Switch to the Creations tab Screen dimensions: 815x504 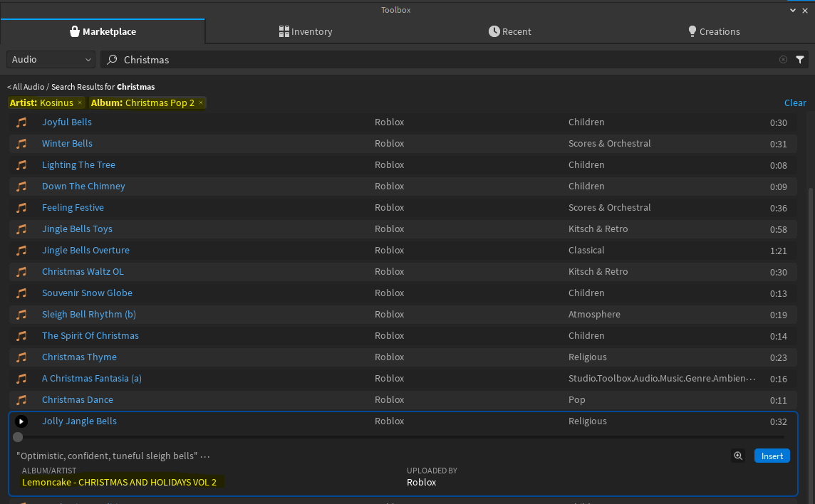714,31
